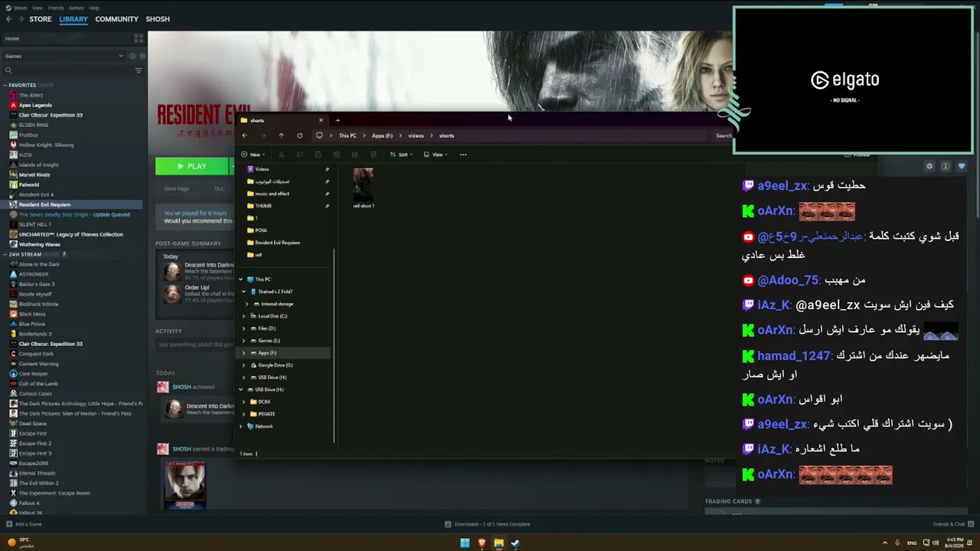This screenshot has width=980, height=551.
Task: Go back using Steam's back arrow
Action: point(8,19)
